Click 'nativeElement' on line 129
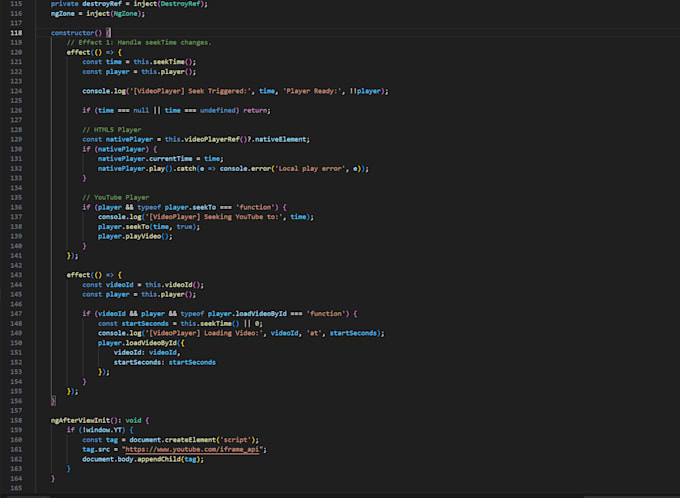This screenshot has height=498, width=680. (281, 139)
